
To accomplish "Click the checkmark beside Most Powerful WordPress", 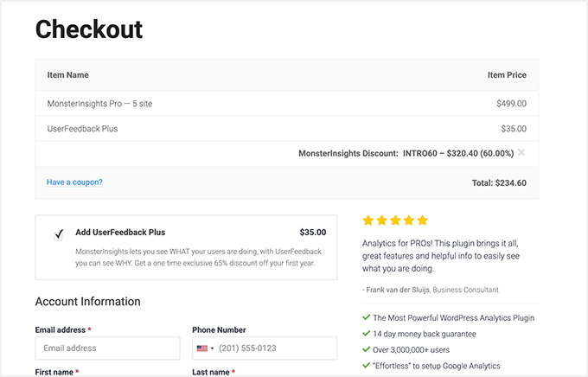I will click(367, 317).
